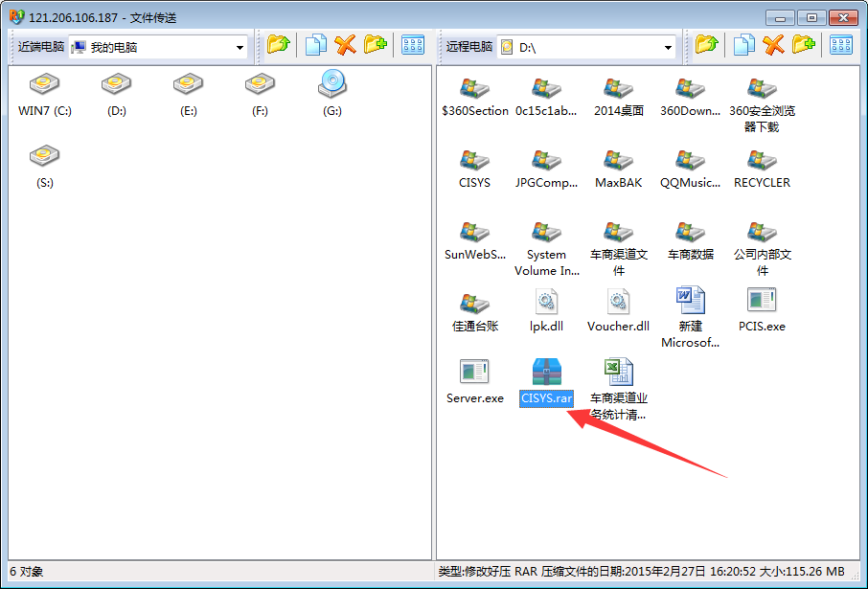
Task: Select the Voucher.dll file
Action: [618, 310]
